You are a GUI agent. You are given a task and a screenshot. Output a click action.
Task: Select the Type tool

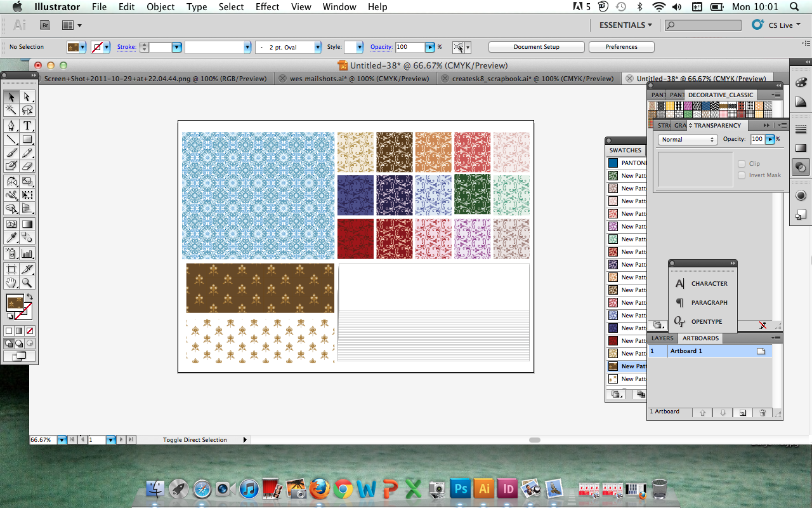pyautogui.click(x=27, y=125)
